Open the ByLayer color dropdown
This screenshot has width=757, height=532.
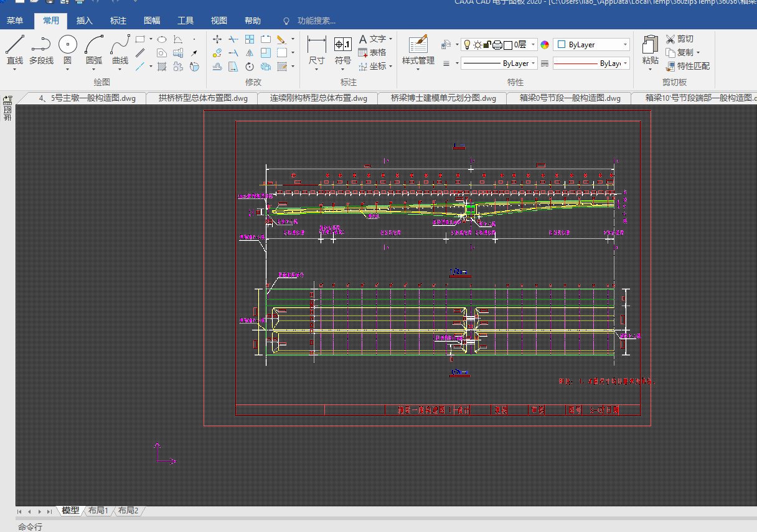point(591,45)
